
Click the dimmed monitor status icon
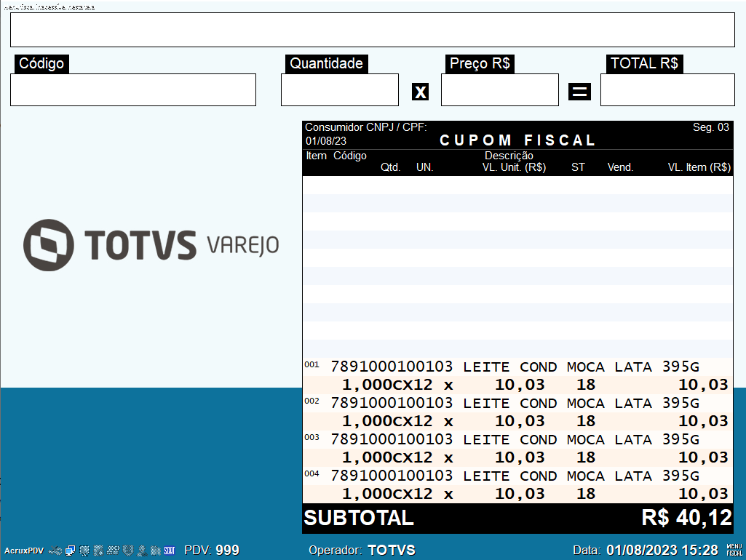pos(84,551)
